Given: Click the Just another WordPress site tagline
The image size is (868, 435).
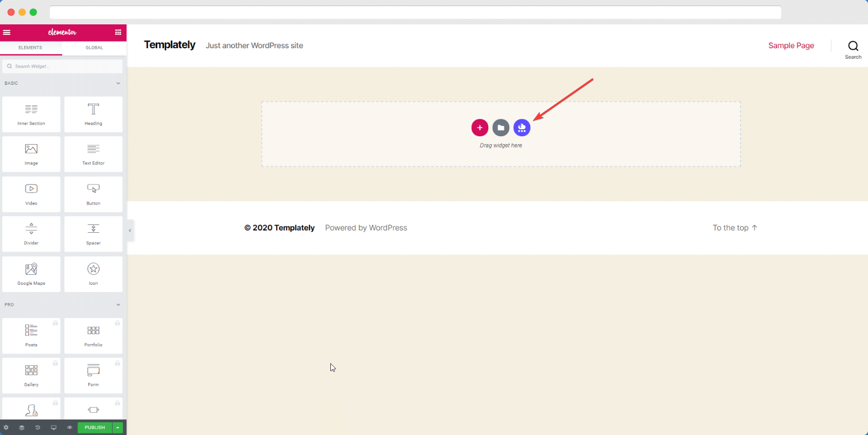Looking at the screenshot, I should point(254,45).
